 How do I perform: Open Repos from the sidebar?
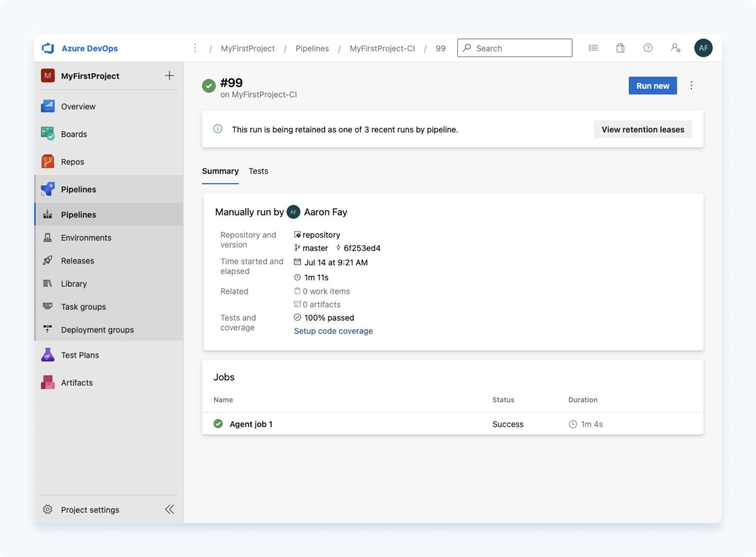pyautogui.click(x=72, y=162)
